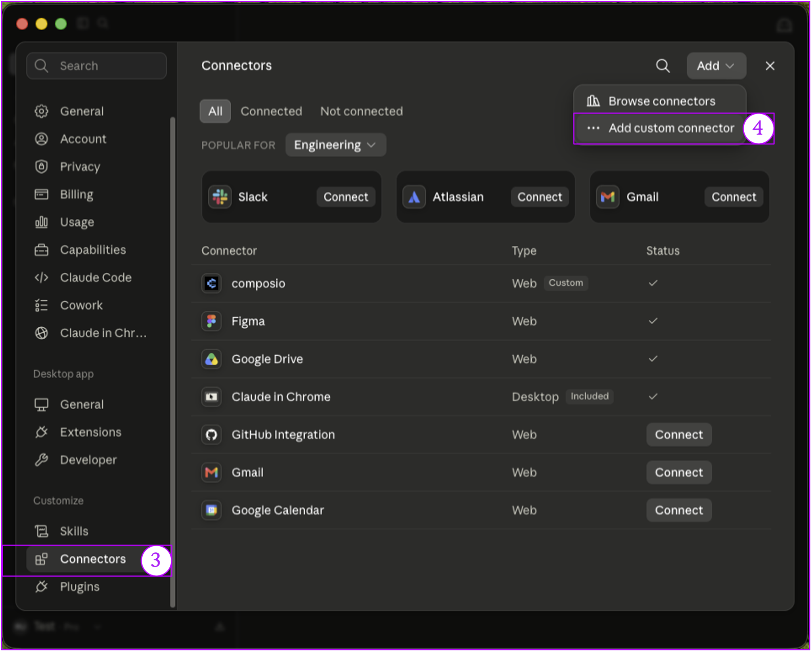Click the Browse connectors library icon
Viewport: 812px width, 651px height.
pos(593,101)
